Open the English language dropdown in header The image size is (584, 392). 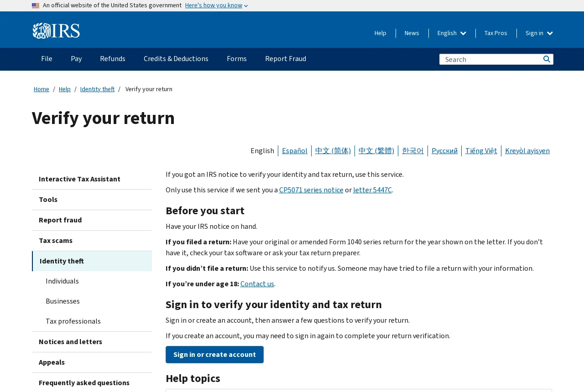(x=452, y=33)
